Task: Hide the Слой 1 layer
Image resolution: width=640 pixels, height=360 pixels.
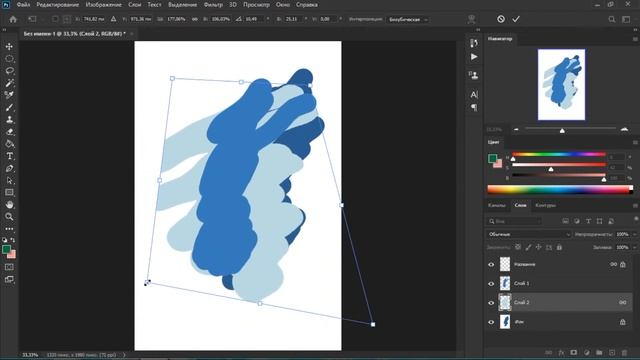Action: pyautogui.click(x=491, y=284)
